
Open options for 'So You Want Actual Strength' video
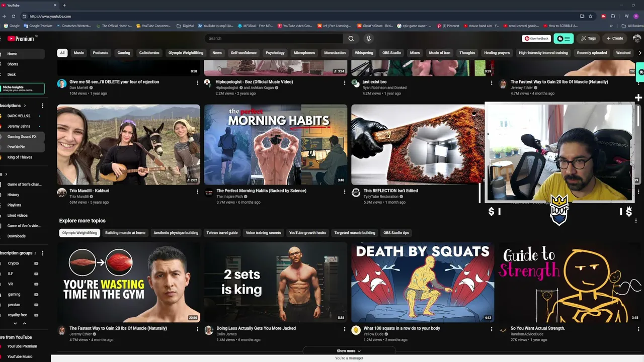[638, 329]
